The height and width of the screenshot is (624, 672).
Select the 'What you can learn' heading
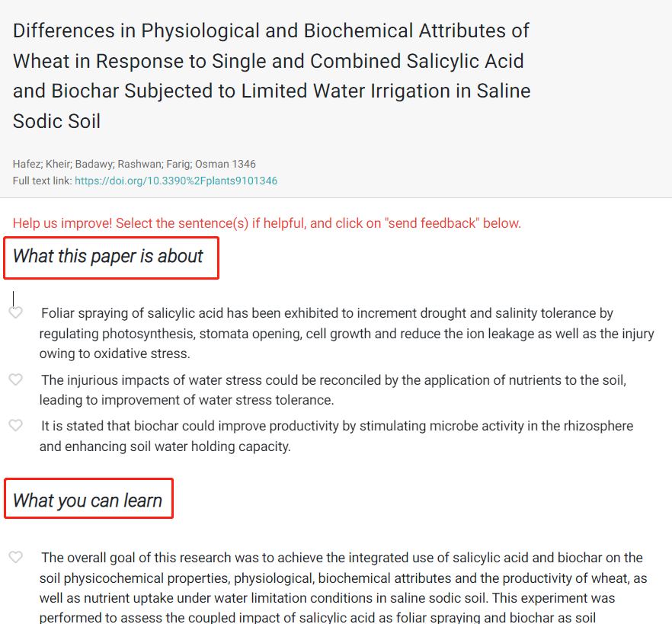point(88,501)
